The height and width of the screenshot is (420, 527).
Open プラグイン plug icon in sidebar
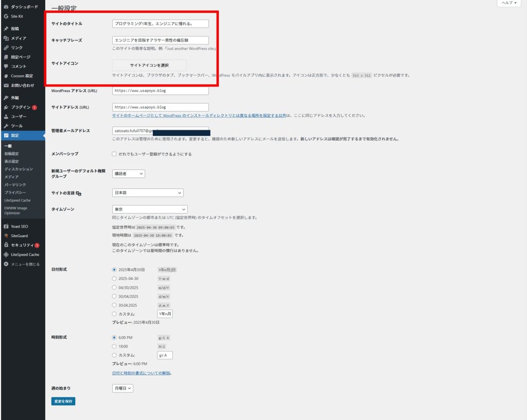tap(6, 107)
